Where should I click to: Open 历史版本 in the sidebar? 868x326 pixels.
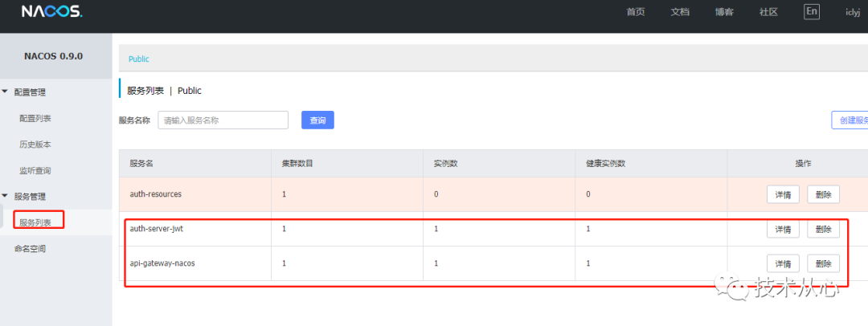coord(35,145)
